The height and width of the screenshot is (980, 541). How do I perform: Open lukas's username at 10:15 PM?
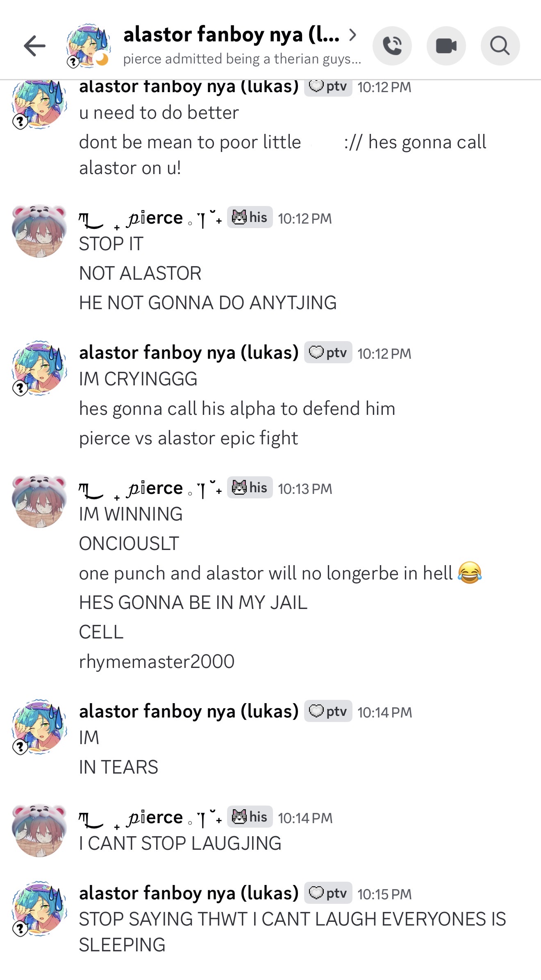pos(189,893)
